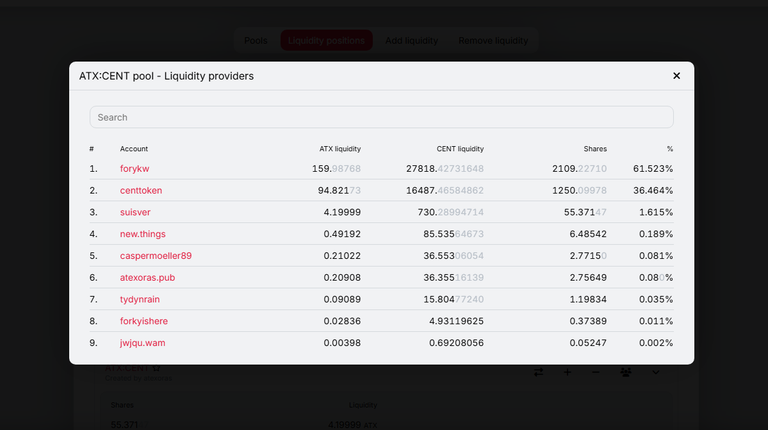Open atexoras.pub account link

click(x=147, y=278)
